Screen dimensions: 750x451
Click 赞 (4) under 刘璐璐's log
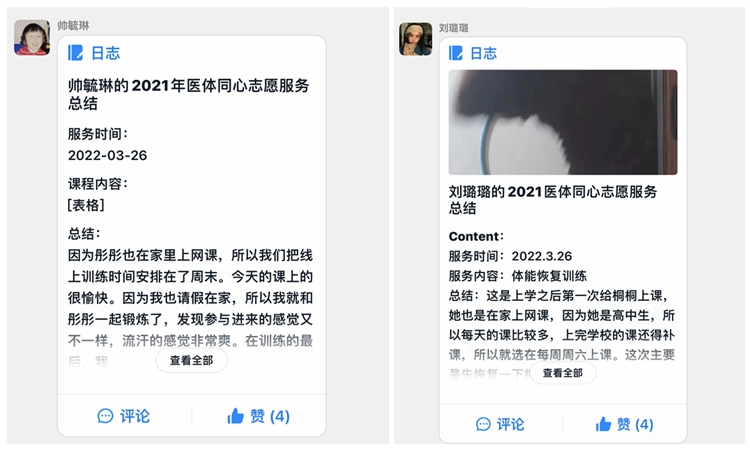635,424
